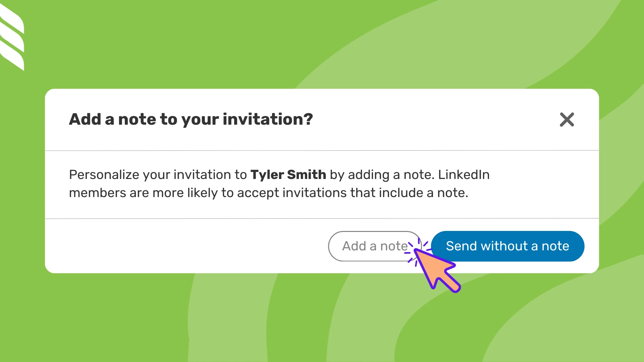Viewport: 644px width, 362px height.
Task: Click the bold name Tyler Smith
Action: click(x=288, y=175)
